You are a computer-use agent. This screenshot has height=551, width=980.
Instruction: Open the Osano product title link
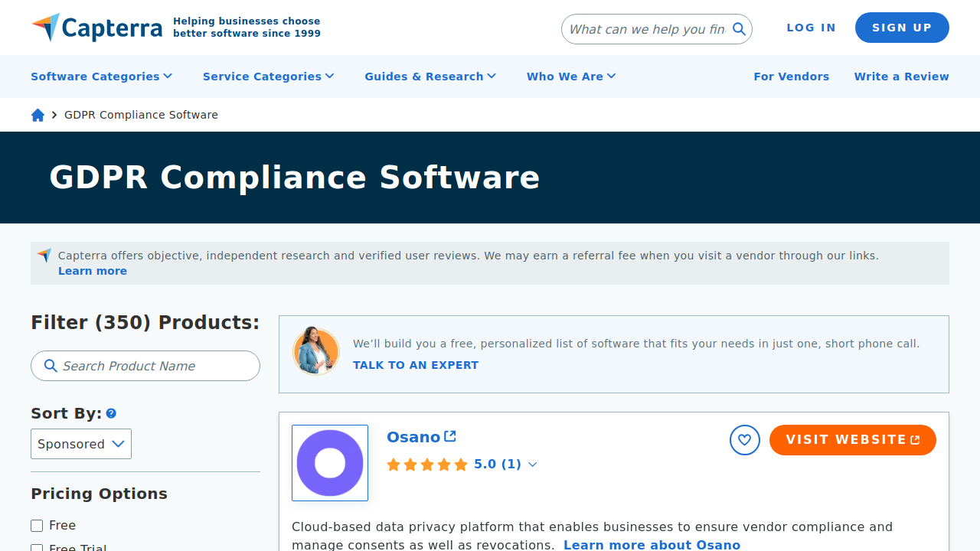coord(413,437)
